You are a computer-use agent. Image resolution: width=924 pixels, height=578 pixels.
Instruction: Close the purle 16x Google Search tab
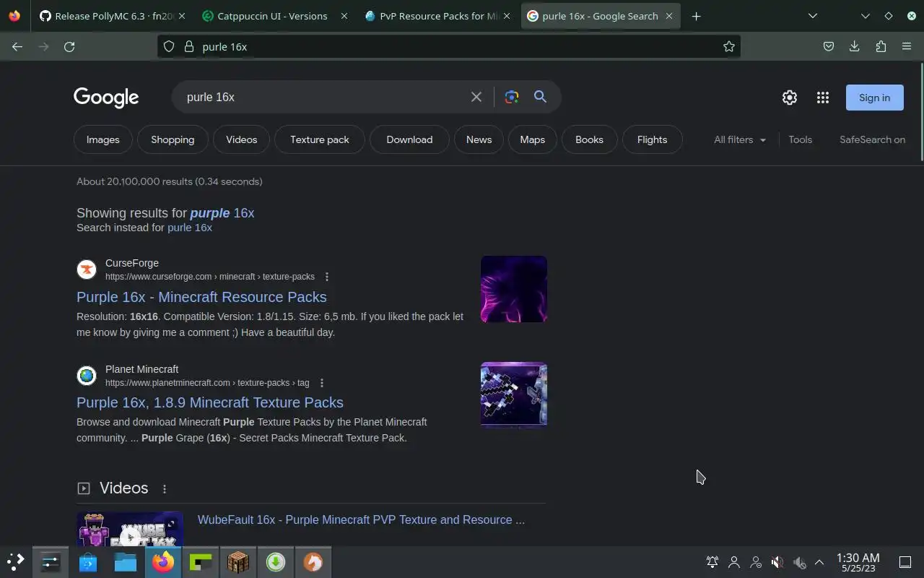click(x=669, y=16)
